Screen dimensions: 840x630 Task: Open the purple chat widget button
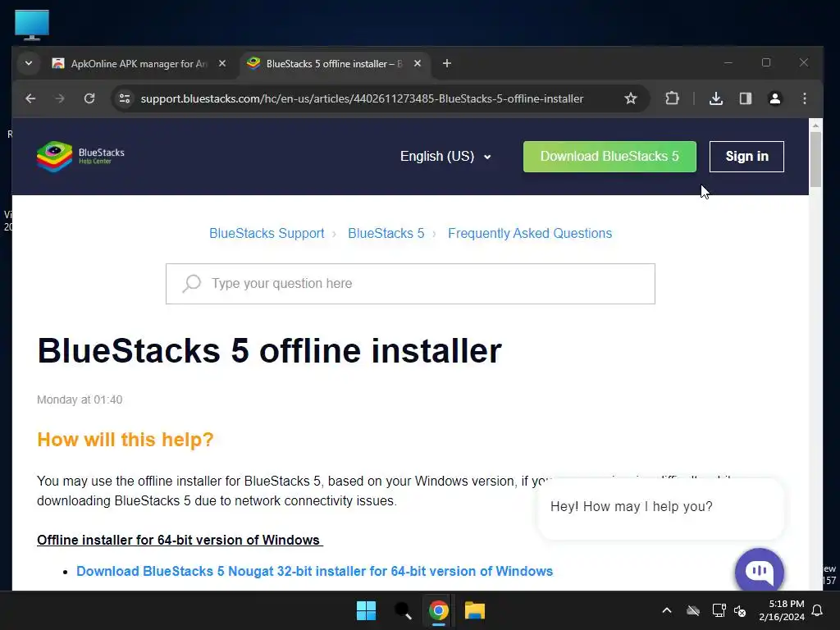760,571
